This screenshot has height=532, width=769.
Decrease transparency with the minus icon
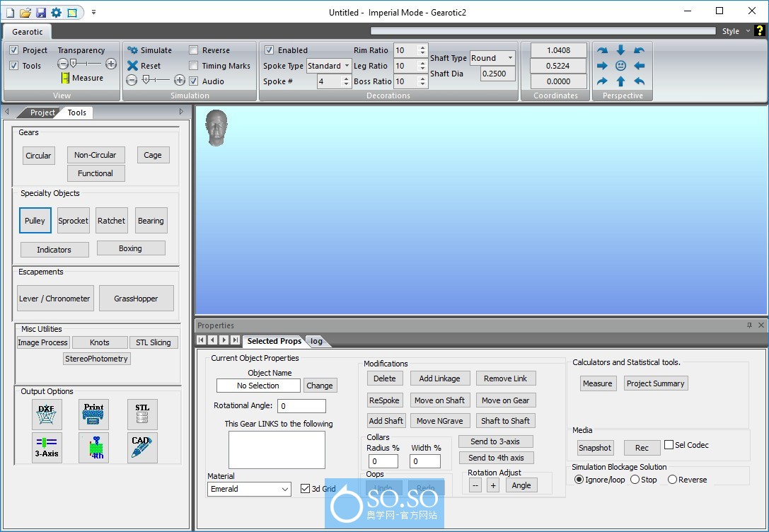click(x=62, y=64)
